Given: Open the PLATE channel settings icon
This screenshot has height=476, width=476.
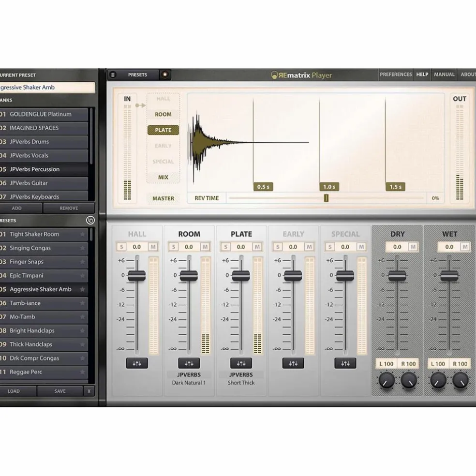Looking at the screenshot, I should point(241,363).
